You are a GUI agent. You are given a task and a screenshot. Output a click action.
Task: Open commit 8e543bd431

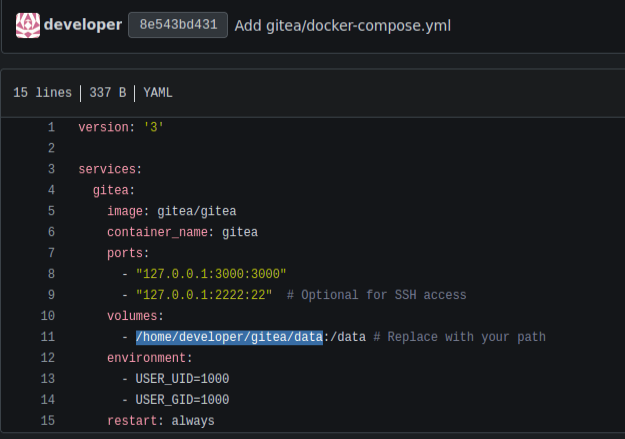coord(177,25)
